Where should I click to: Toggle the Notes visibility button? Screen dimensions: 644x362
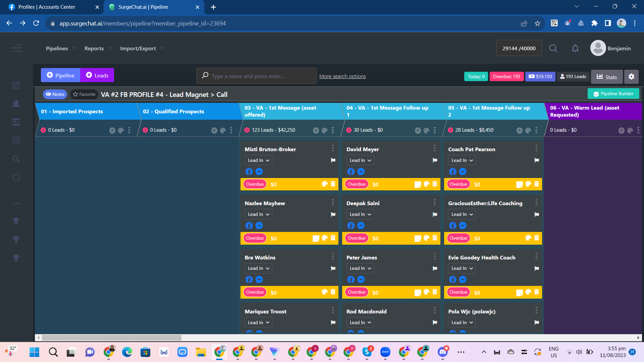click(x=55, y=94)
